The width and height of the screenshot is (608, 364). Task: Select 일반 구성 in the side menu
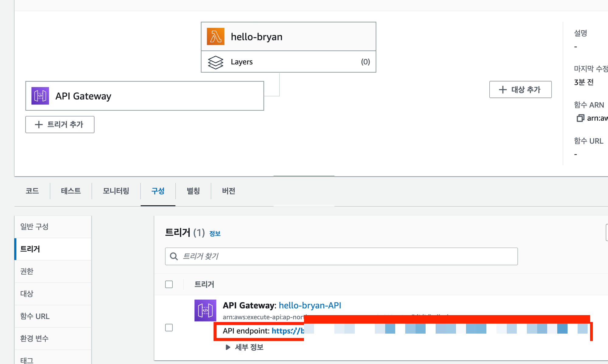click(x=34, y=227)
